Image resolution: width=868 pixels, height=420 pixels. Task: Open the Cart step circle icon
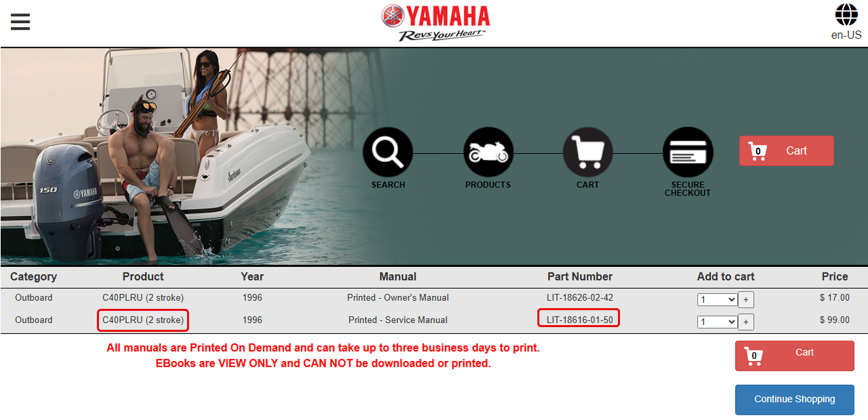[x=588, y=152]
